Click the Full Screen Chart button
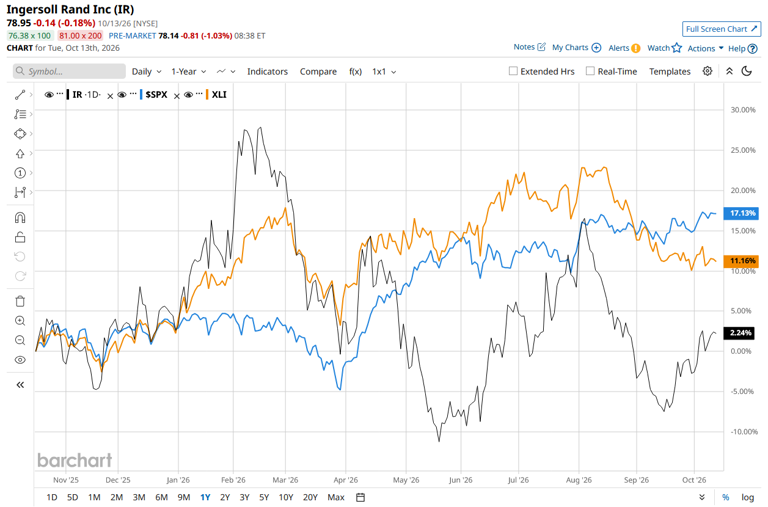 (x=721, y=29)
